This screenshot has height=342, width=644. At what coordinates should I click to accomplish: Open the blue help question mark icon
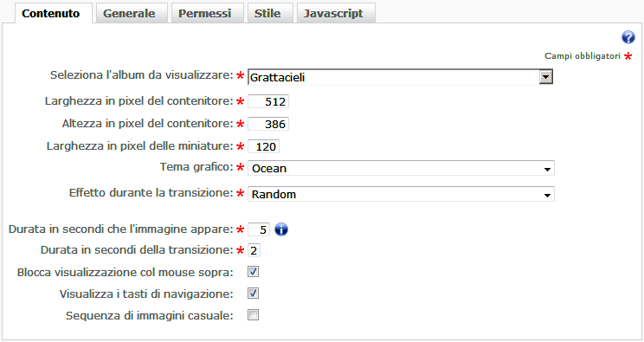pyautogui.click(x=628, y=37)
